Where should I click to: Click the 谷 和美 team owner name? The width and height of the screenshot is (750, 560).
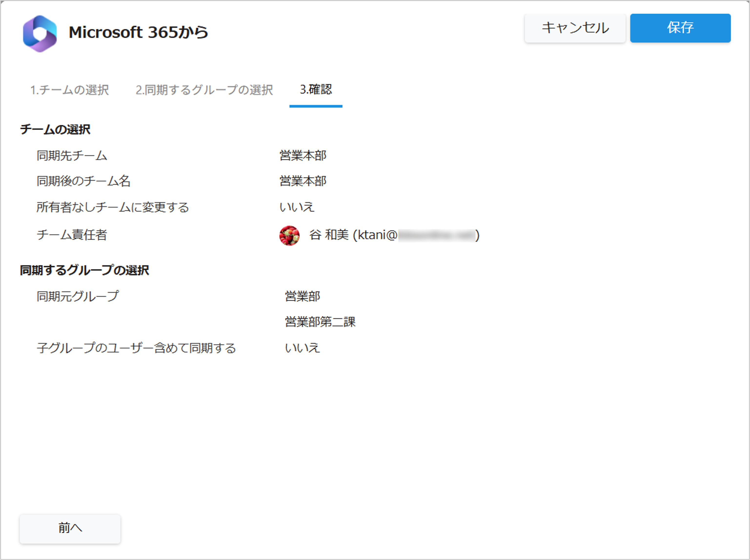click(x=329, y=235)
